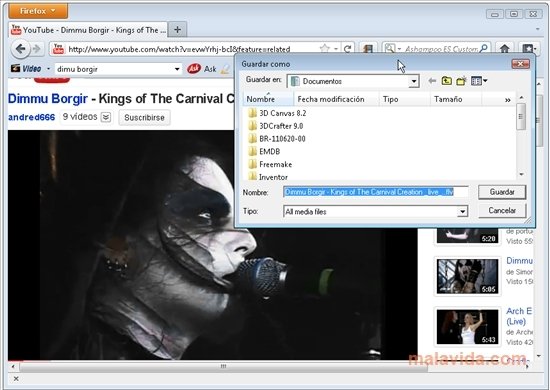This screenshot has height=390, width=550.
Task: Click the Guardar button
Action: coord(502,192)
